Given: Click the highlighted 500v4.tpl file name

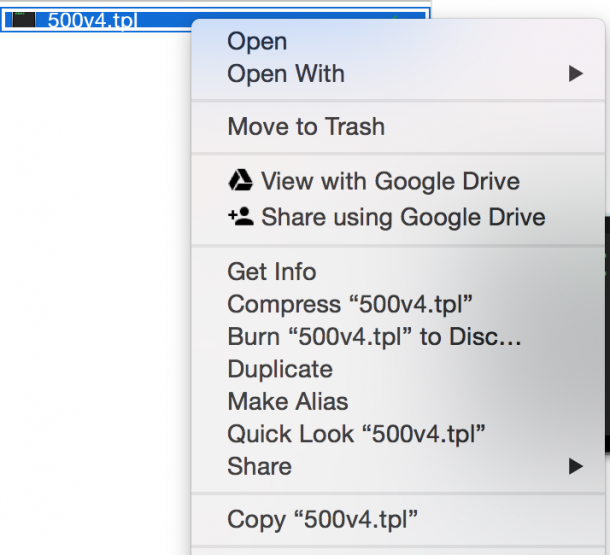Looking at the screenshot, I should [x=92, y=20].
